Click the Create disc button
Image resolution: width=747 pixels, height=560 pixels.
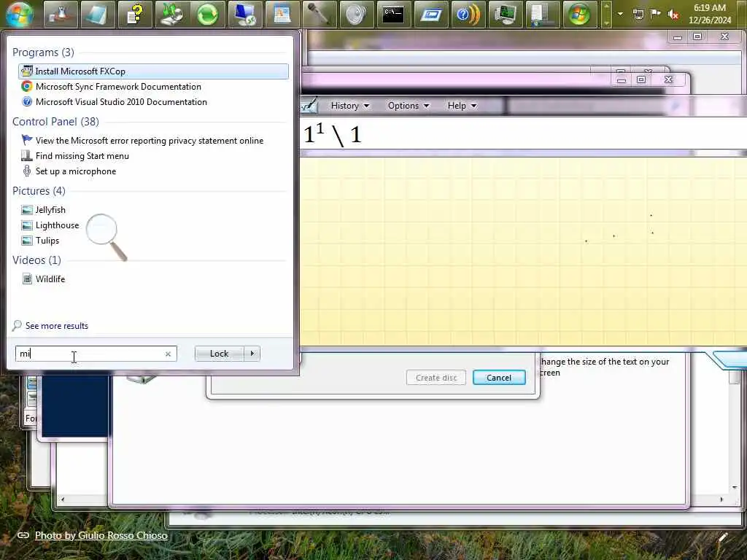(436, 378)
